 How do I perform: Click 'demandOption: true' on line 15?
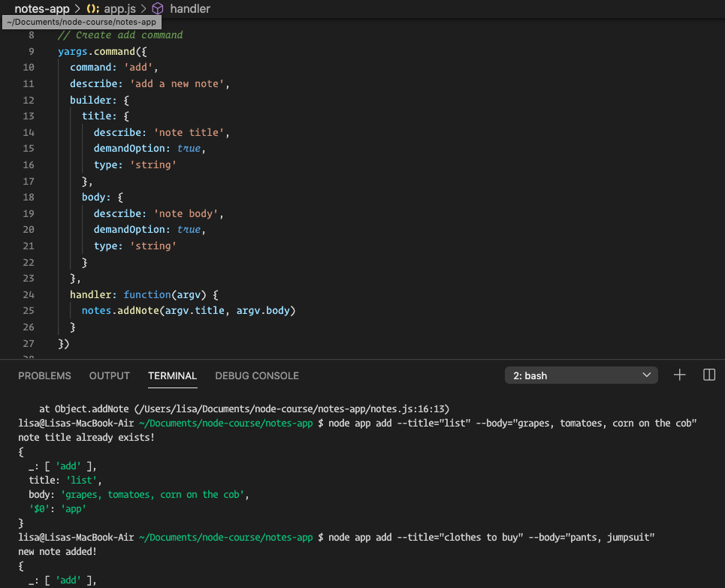click(x=150, y=149)
